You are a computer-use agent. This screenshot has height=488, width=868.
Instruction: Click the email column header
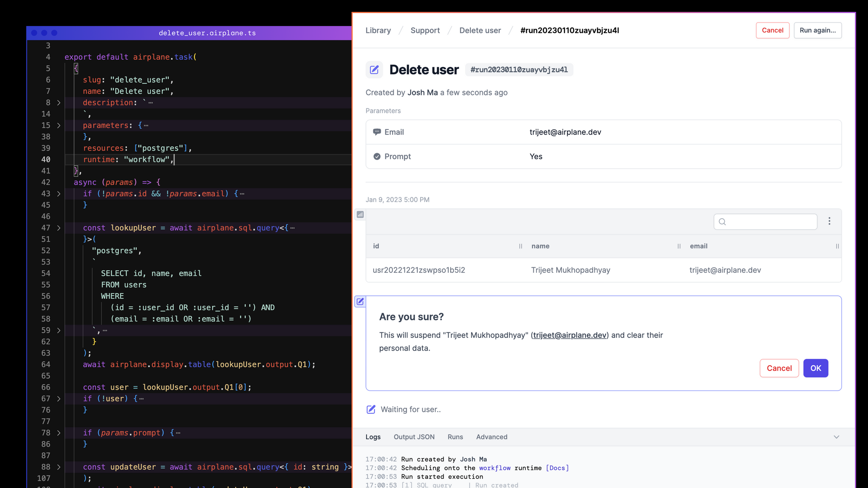pyautogui.click(x=699, y=246)
